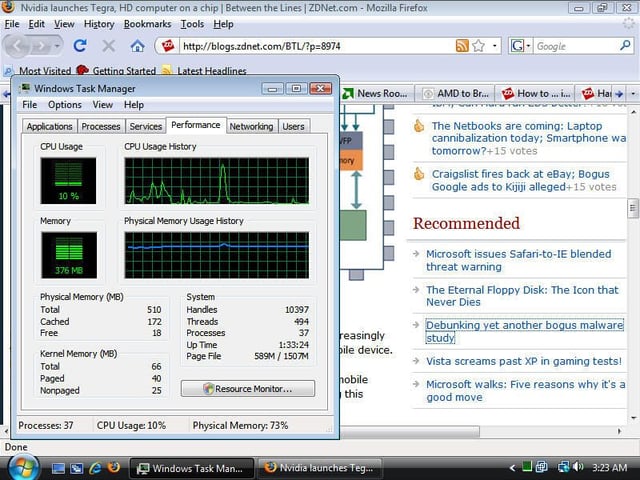640x480 pixels.
Task: Open address bar URL history dropdown
Action: click(495, 46)
